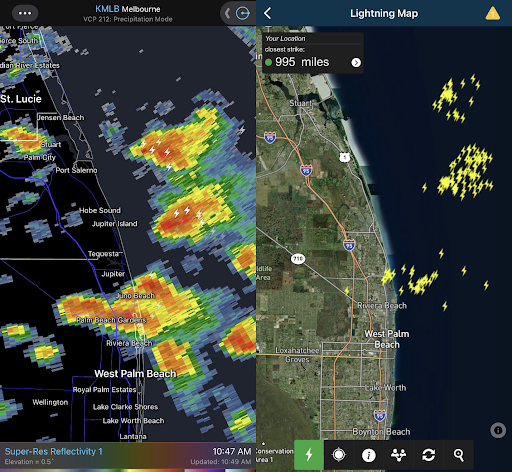The image size is (512, 472).
Task: Open closest strike details arrow
Action: pos(356,62)
